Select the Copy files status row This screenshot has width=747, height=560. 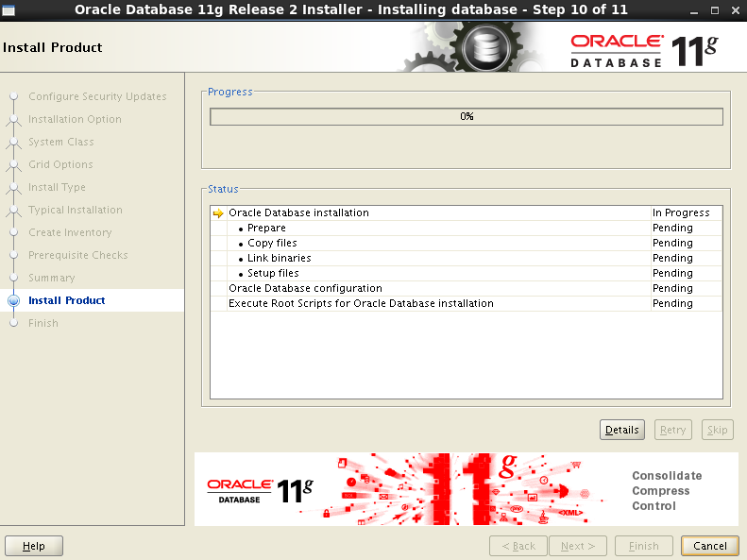467,243
